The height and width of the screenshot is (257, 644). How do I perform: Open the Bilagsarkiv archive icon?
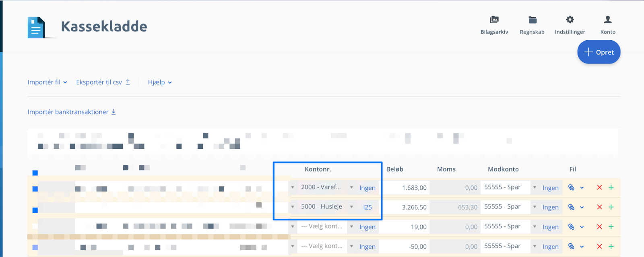tap(494, 20)
